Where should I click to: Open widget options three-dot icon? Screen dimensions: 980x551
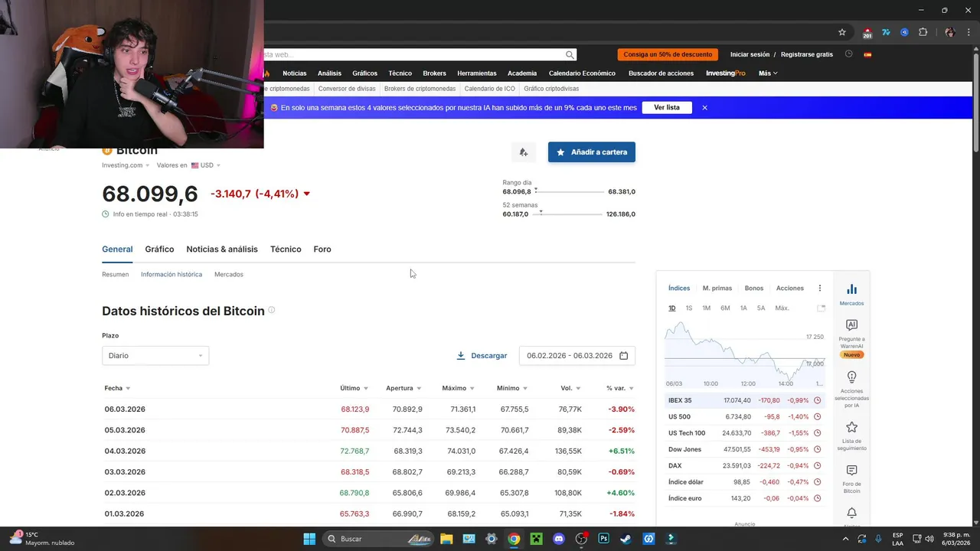(819, 288)
